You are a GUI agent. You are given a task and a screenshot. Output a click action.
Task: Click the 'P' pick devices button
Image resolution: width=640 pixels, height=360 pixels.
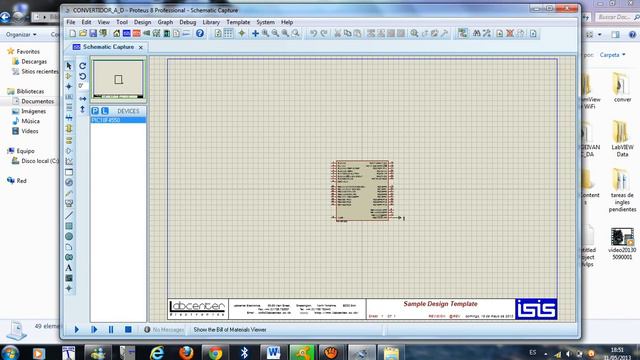coord(95,111)
